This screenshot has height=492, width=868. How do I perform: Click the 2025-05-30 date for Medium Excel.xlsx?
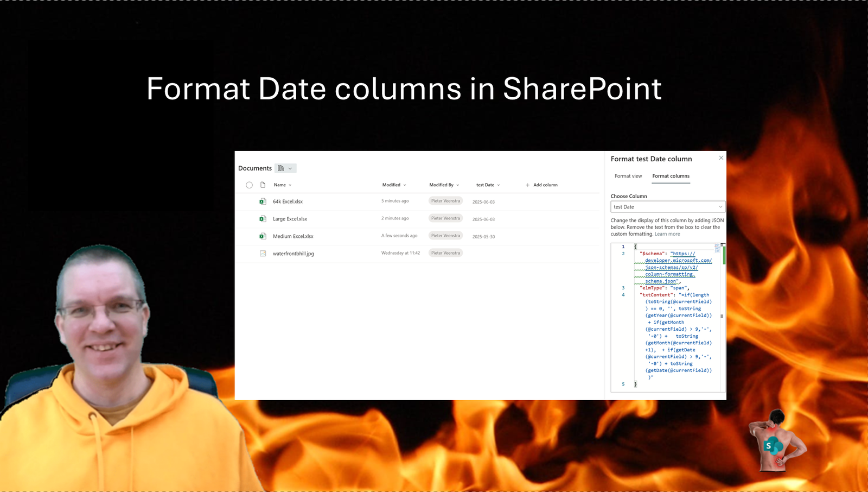483,237
